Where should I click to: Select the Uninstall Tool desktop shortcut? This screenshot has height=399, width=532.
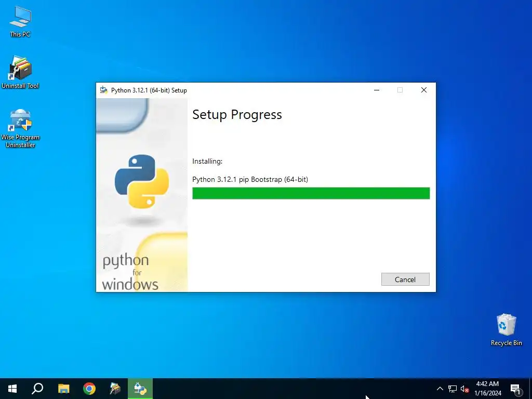(20, 73)
